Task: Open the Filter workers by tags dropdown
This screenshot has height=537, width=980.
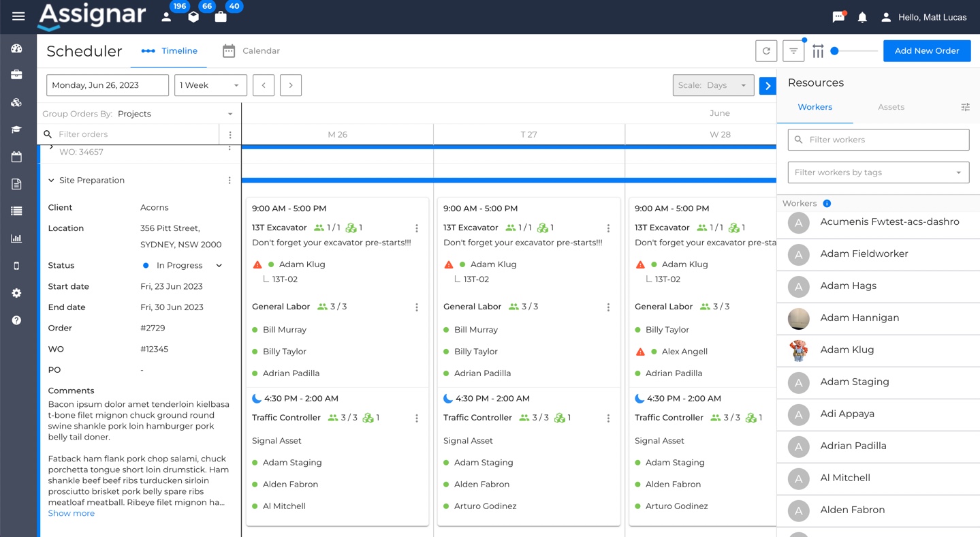Action: [878, 172]
